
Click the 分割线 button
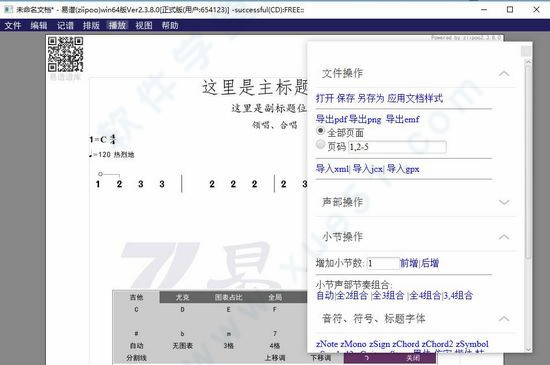point(136,358)
